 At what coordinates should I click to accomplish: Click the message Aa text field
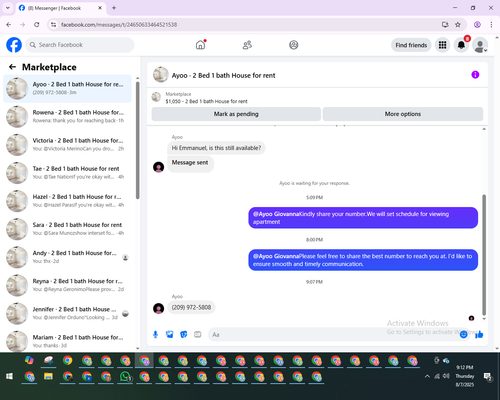point(333,334)
